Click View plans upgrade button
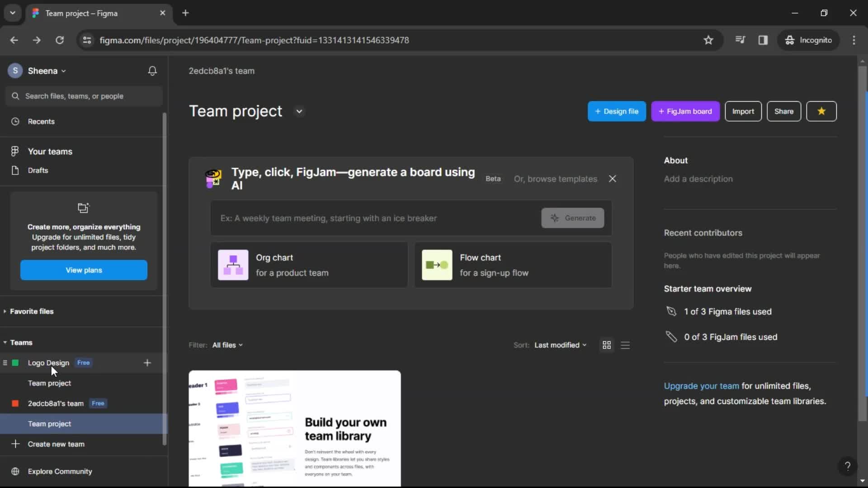This screenshot has width=868, height=488. click(84, 270)
